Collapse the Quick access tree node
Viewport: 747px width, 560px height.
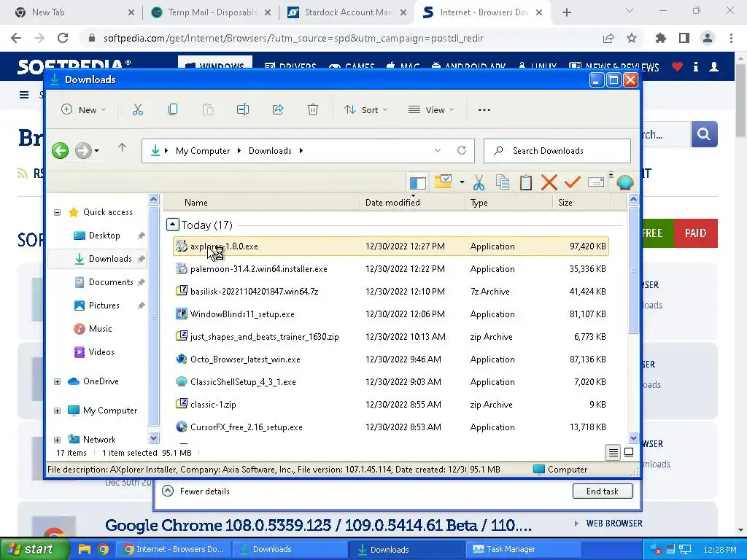click(x=57, y=212)
